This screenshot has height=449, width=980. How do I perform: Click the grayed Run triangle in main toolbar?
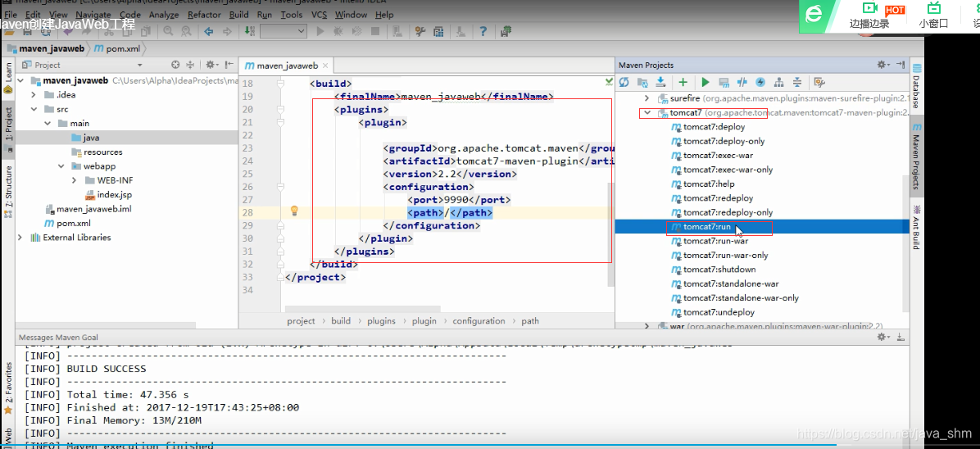coord(320,30)
